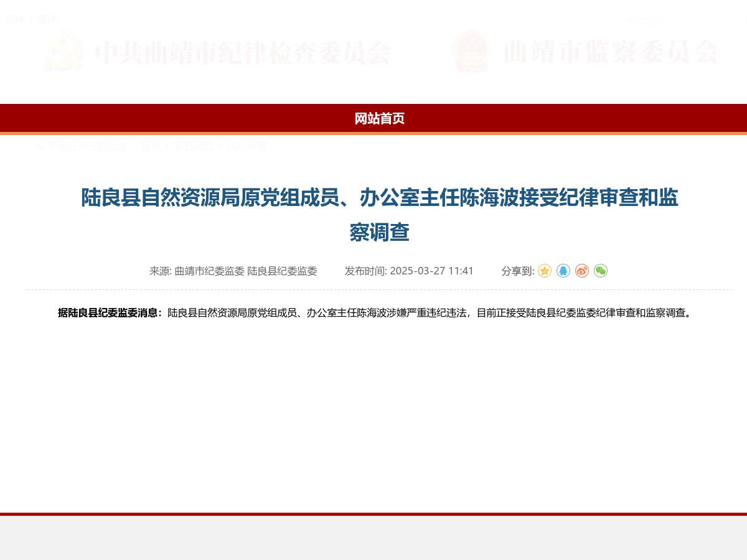
Task: Share the article to 微信 via WeChat icon
Action: pos(601,271)
